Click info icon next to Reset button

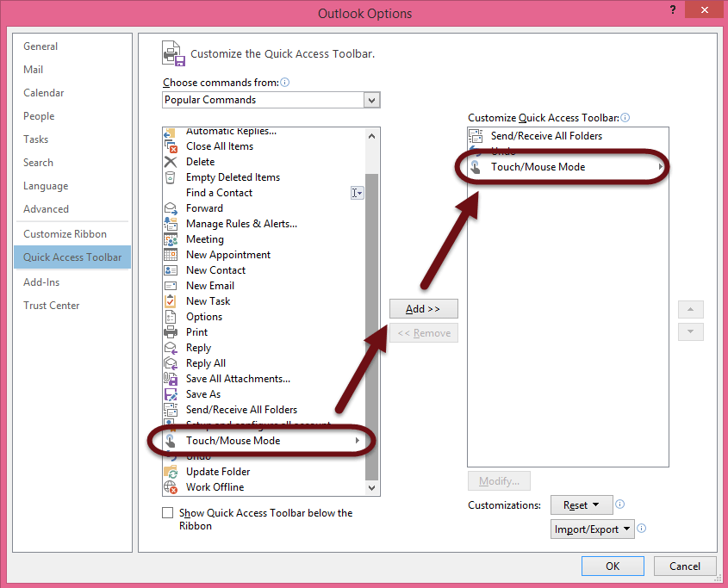tap(619, 504)
